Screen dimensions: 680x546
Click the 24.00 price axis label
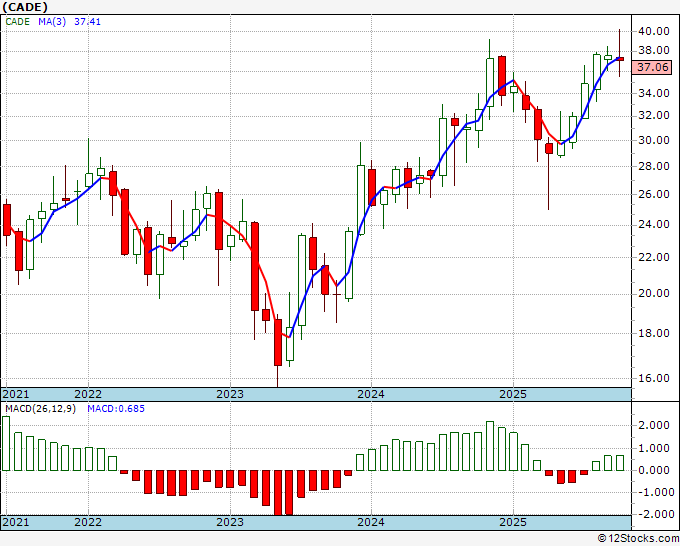(x=653, y=225)
